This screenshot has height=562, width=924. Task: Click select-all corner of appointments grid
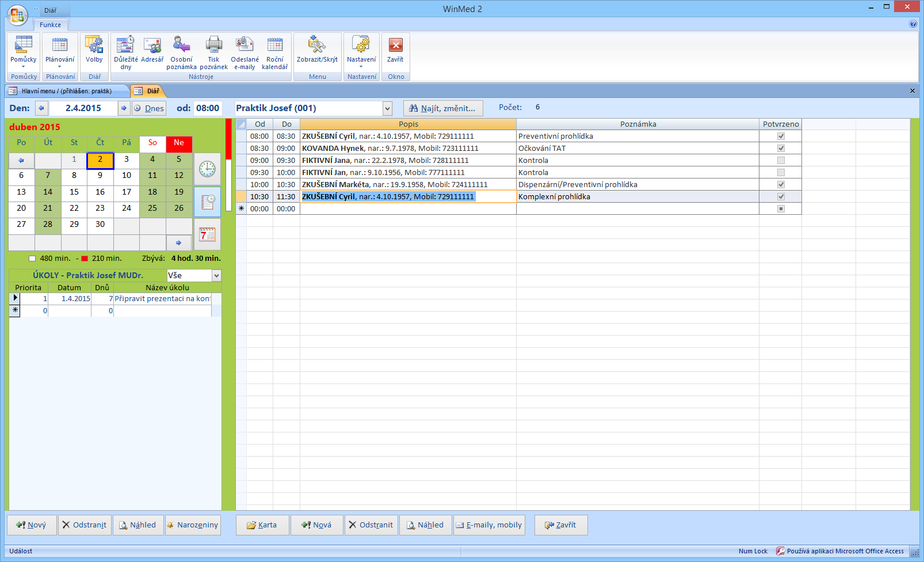point(241,124)
